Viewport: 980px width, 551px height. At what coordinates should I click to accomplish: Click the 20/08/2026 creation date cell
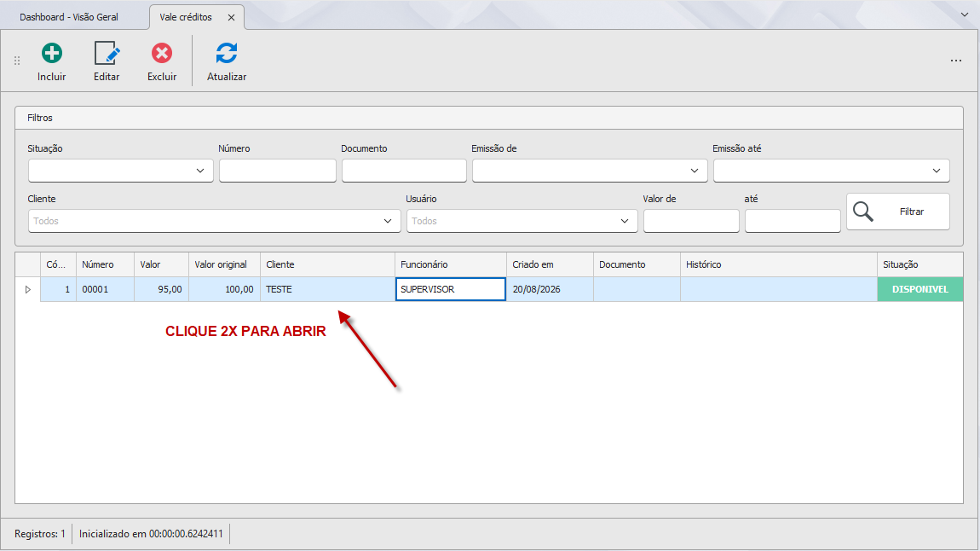[550, 289]
